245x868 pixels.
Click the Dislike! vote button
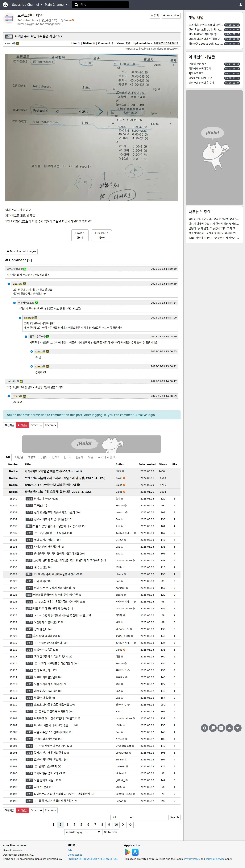click(x=102, y=235)
